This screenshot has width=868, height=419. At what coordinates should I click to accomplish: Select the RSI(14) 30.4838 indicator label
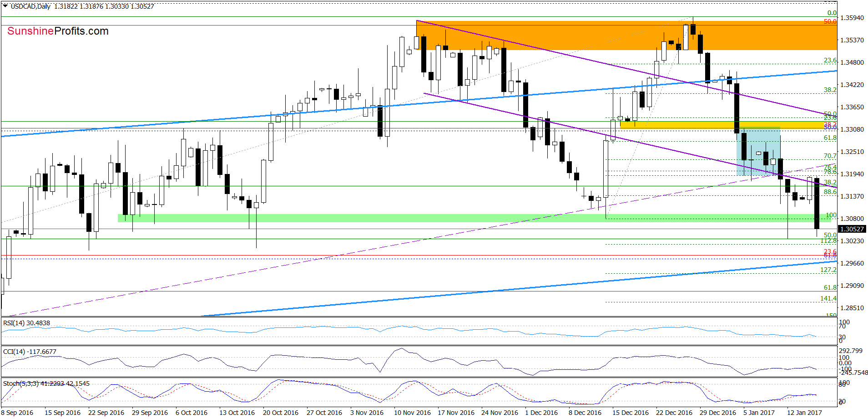coord(26,323)
